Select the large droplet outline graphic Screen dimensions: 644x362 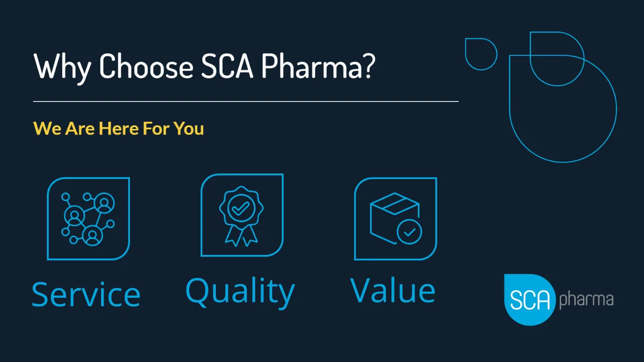(x=562, y=109)
